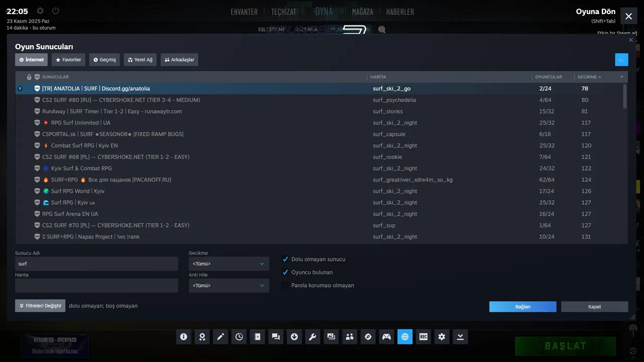Switch to Geçmiş tab
Image resolution: width=644 pixels, height=362 pixels.
point(105,60)
